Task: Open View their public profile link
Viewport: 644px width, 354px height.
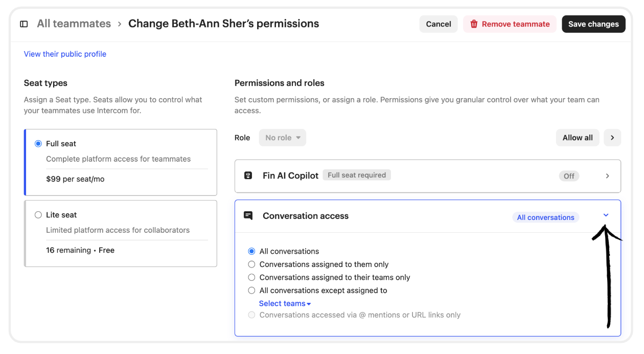Action: click(65, 54)
